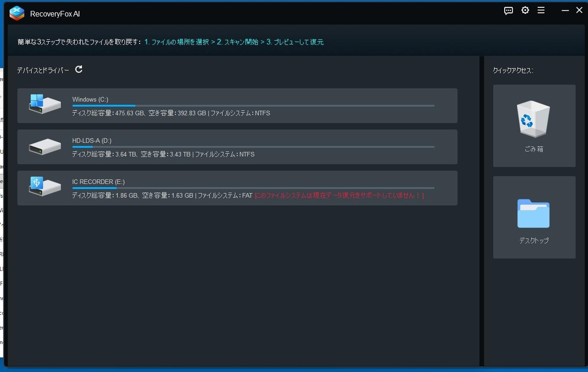588x372 pixels.
Task: Click the IC RECORDER (E:) capacity usage bar
Action: click(x=253, y=188)
